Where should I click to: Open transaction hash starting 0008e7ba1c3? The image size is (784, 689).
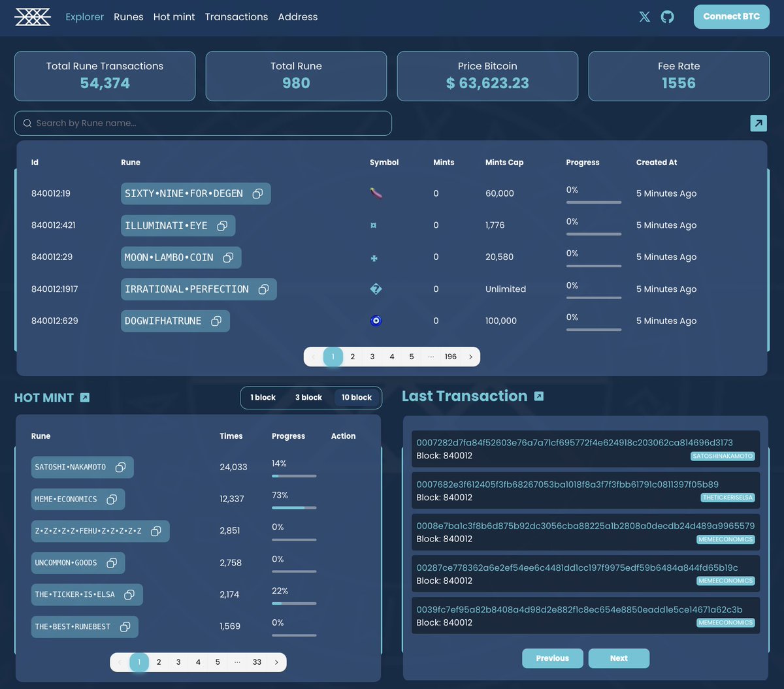pos(585,526)
